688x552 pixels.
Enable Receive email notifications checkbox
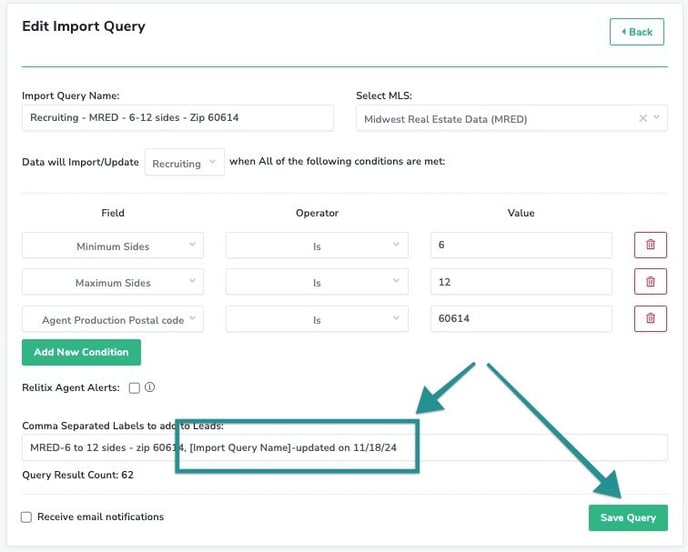26,517
